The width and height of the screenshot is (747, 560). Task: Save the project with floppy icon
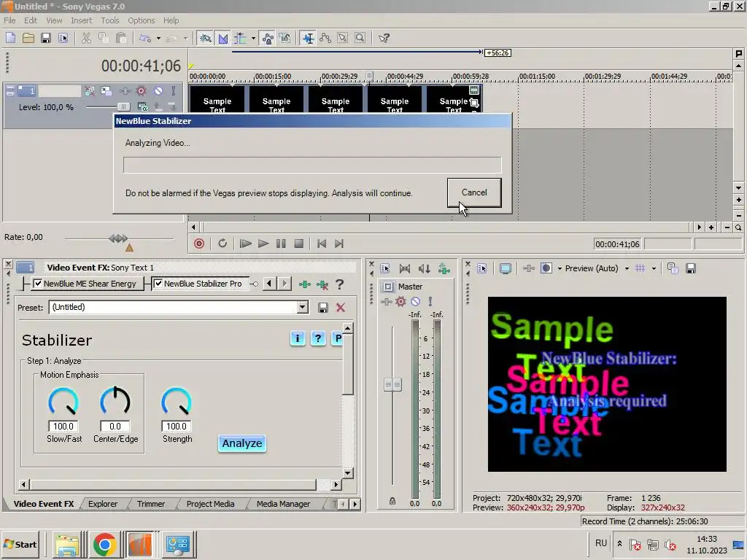pos(46,38)
